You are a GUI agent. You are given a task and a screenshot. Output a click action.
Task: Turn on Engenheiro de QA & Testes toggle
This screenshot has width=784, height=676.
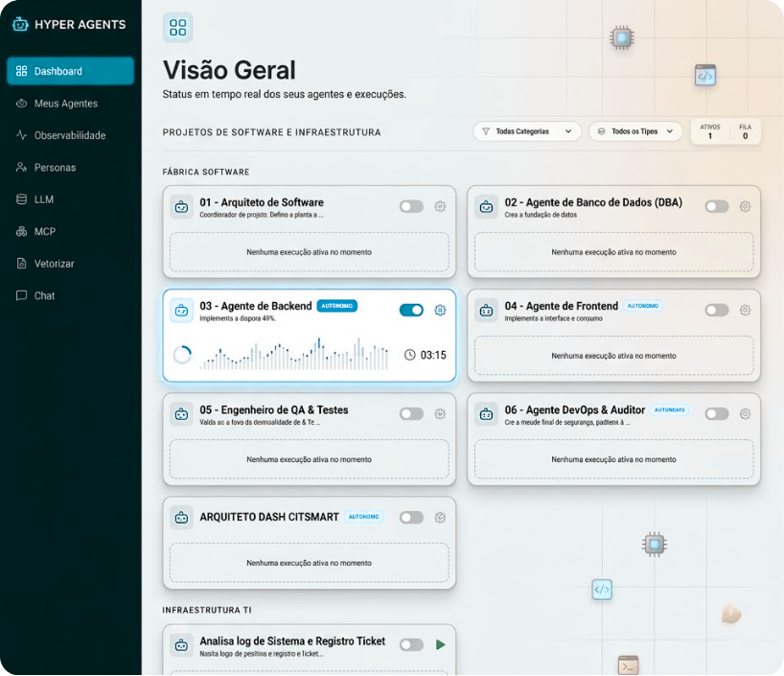[411, 413]
